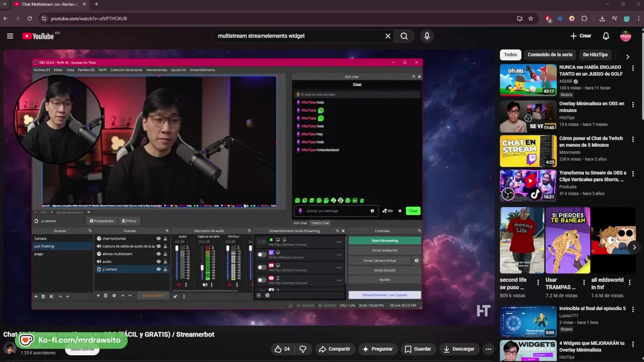Open Transforma tu Stream de OBS thumbnail
644x362 pixels.
[x=528, y=185]
